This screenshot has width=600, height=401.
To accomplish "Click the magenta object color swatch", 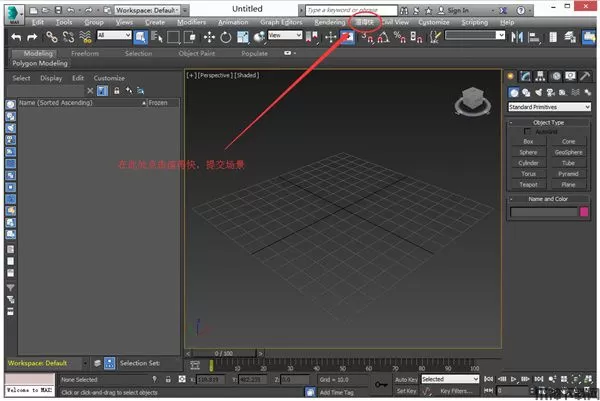I will point(585,211).
